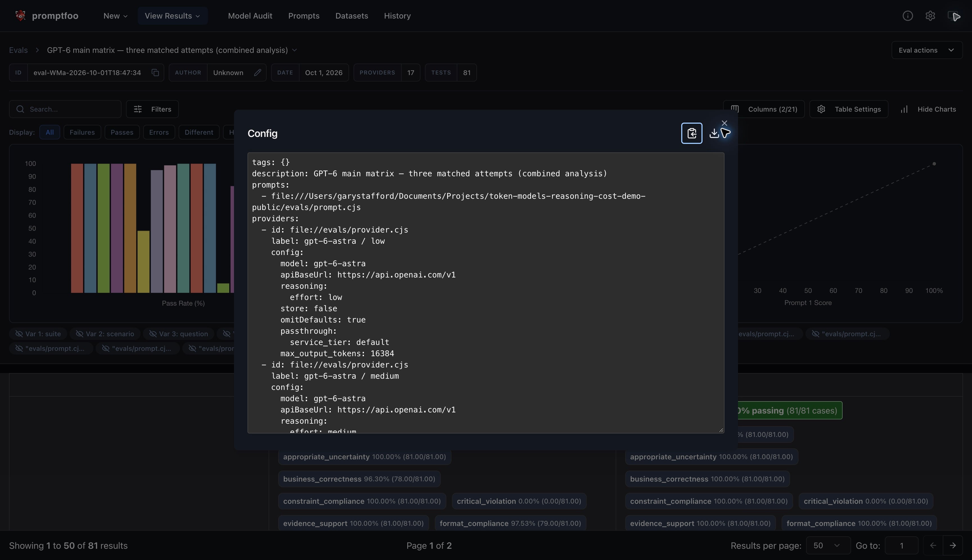Download the config file icon
Image resolution: width=972 pixels, height=560 pixels.
coord(714,133)
